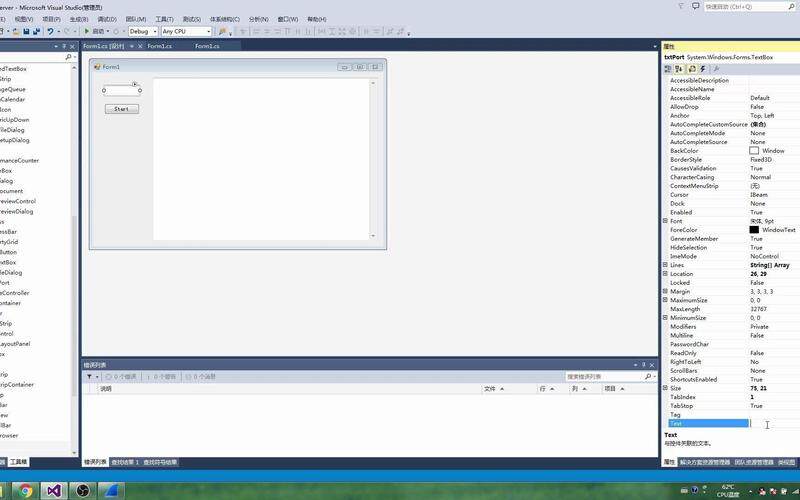The image size is (800, 500).
Task: Click the error list filter funnel icon
Action: (x=89, y=377)
